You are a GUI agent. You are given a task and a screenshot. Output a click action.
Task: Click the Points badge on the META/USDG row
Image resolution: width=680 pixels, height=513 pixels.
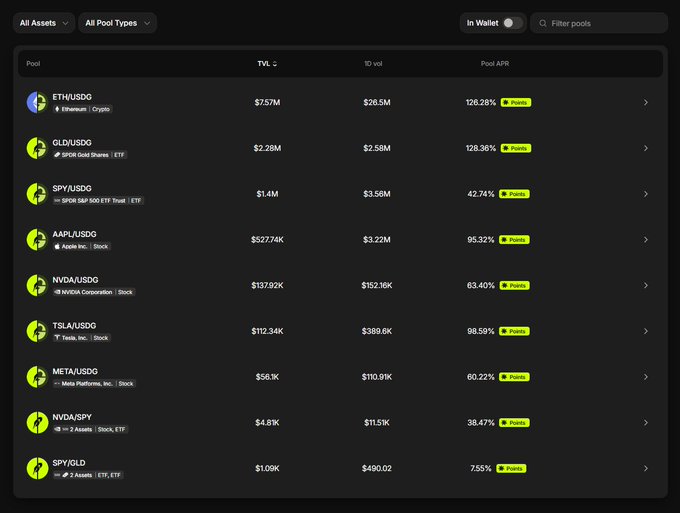click(514, 377)
